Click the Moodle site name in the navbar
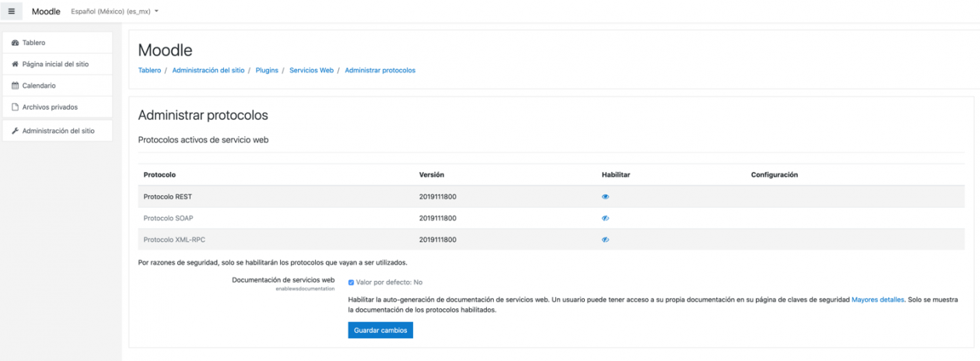The width and height of the screenshot is (980, 361). coord(46,12)
